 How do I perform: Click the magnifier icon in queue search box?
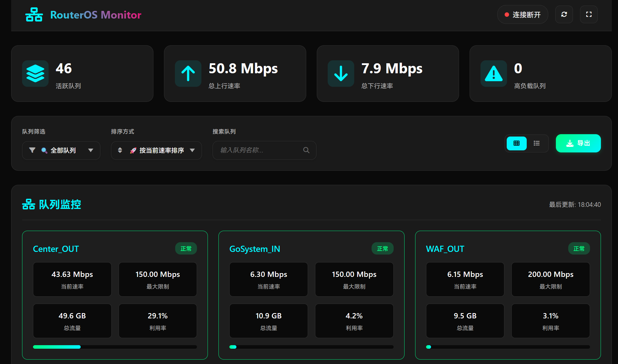tap(306, 150)
